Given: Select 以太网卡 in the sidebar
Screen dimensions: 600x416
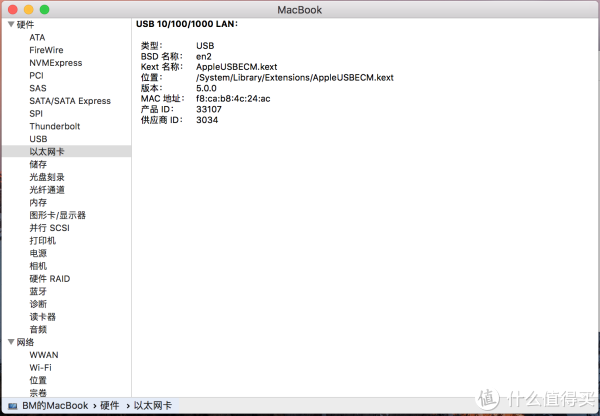Looking at the screenshot, I should [x=67, y=152].
